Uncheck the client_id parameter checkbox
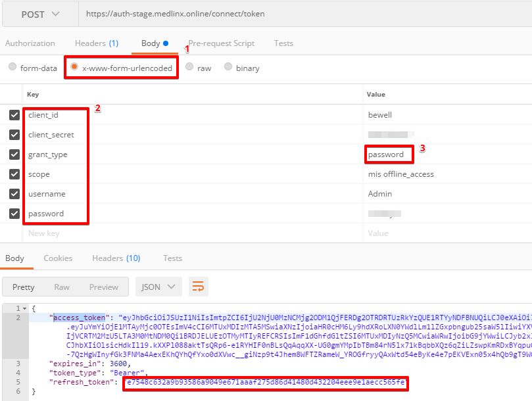The width and height of the screenshot is (532, 401). click(x=15, y=114)
